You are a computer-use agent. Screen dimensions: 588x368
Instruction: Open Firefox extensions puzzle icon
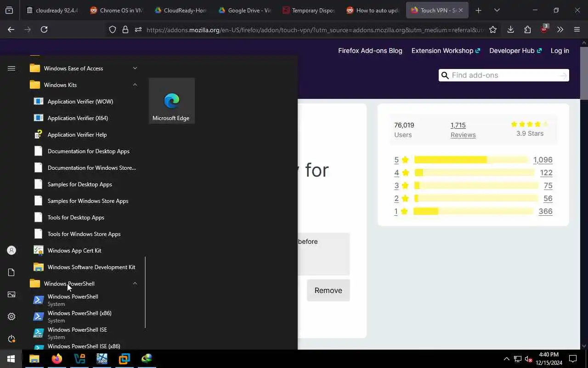click(x=527, y=29)
